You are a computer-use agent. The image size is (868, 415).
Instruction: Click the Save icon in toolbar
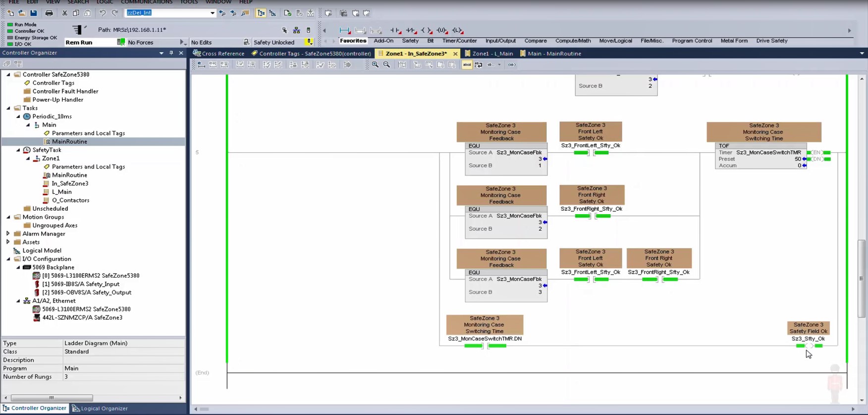coord(33,13)
